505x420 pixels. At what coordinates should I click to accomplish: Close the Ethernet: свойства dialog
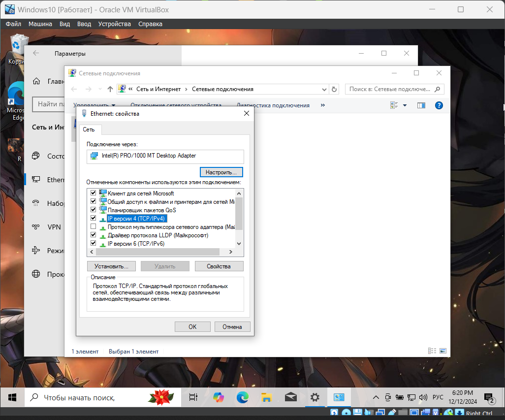pyautogui.click(x=247, y=113)
